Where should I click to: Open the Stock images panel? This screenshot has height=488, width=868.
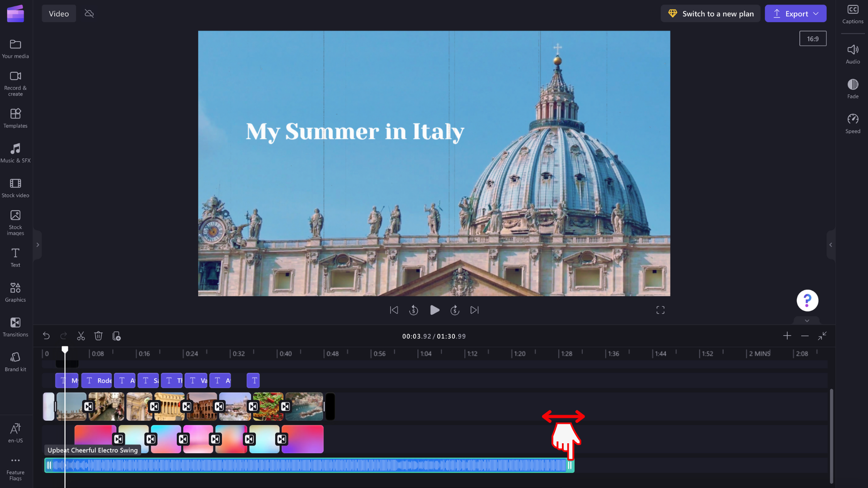click(15, 221)
